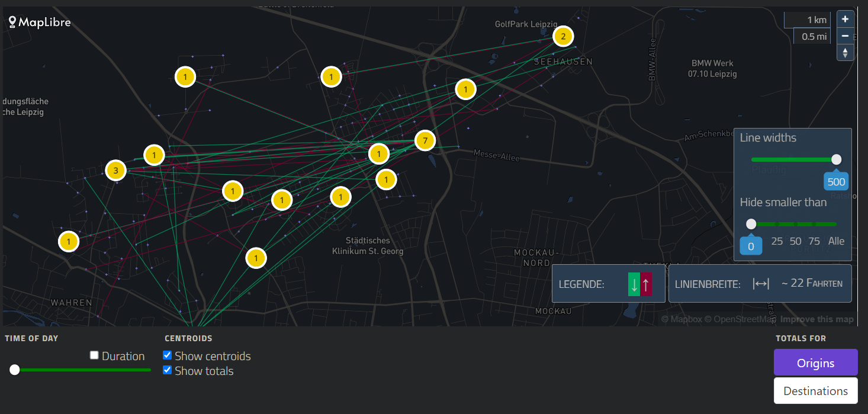
Task: Select the centroid marker labeled 3
Action: 115,170
